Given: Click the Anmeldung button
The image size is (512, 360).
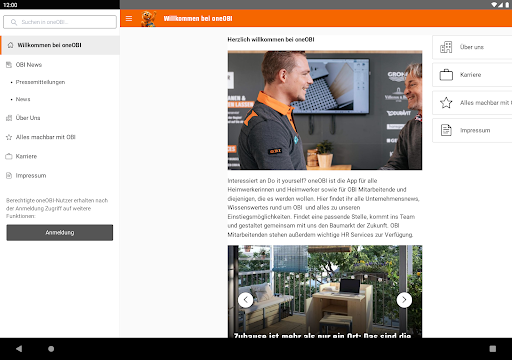Looking at the screenshot, I should click(60, 232).
